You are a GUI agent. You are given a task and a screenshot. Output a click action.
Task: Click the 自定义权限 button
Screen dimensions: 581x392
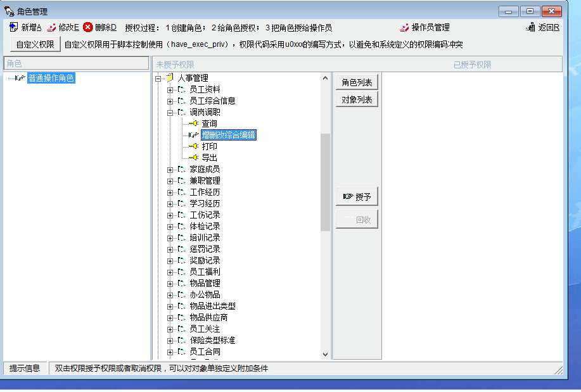click(x=35, y=44)
